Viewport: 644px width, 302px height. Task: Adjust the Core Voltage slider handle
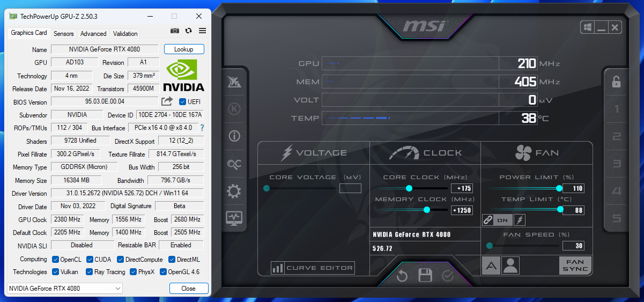(267, 188)
